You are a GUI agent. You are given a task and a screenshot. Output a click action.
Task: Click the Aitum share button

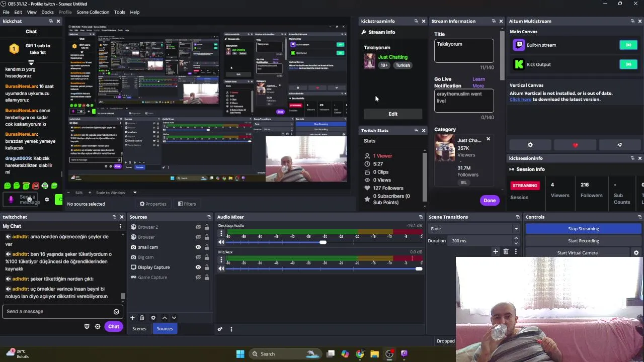tap(619, 145)
